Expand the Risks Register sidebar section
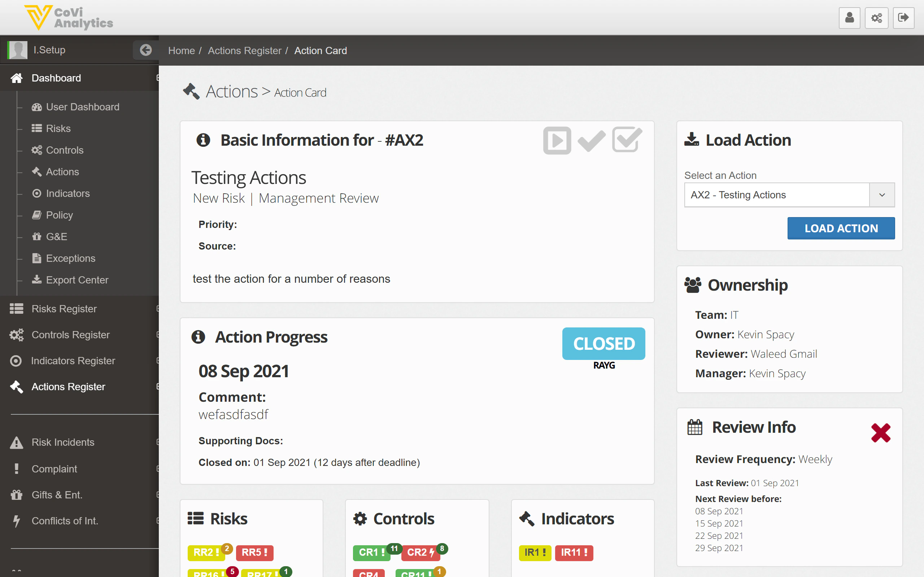924x577 pixels. pyautogui.click(x=64, y=309)
